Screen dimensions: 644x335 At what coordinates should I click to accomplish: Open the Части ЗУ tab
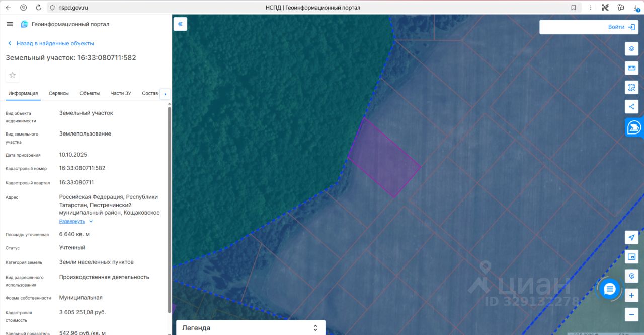click(x=121, y=93)
